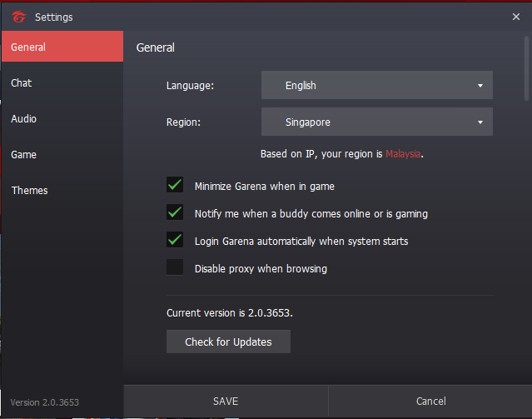Click the vertical scrollbar on the right edge

[526, 67]
